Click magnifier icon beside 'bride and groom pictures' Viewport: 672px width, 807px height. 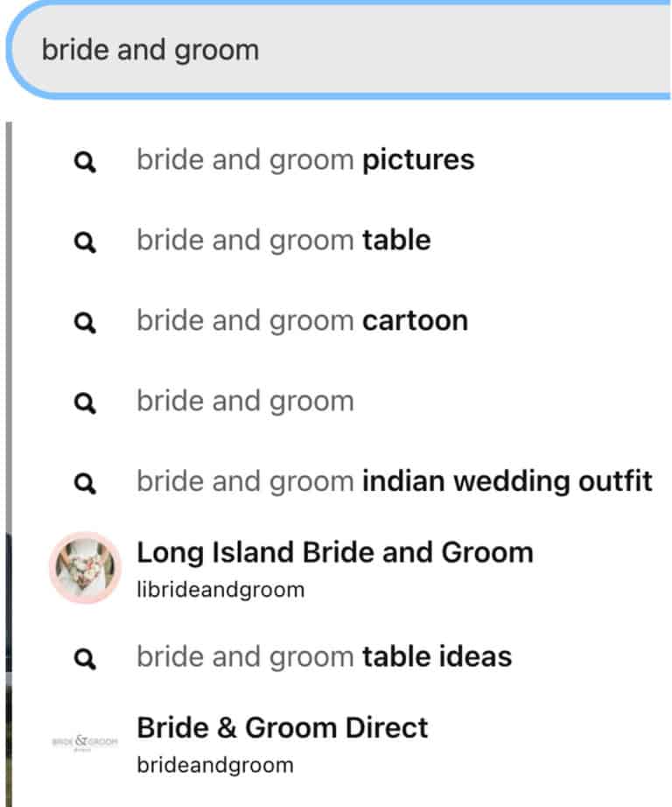(x=85, y=162)
